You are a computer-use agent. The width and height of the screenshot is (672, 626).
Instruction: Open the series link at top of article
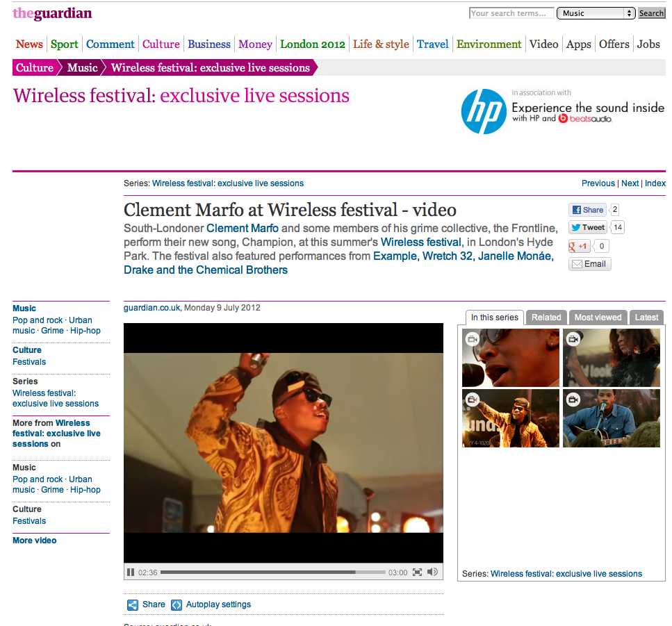pyautogui.click(x=227, y=183)
